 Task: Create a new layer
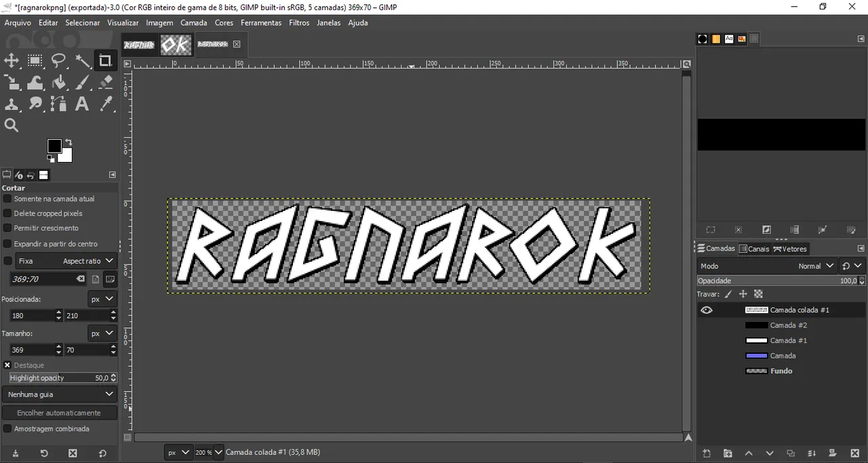coord(706,454)
